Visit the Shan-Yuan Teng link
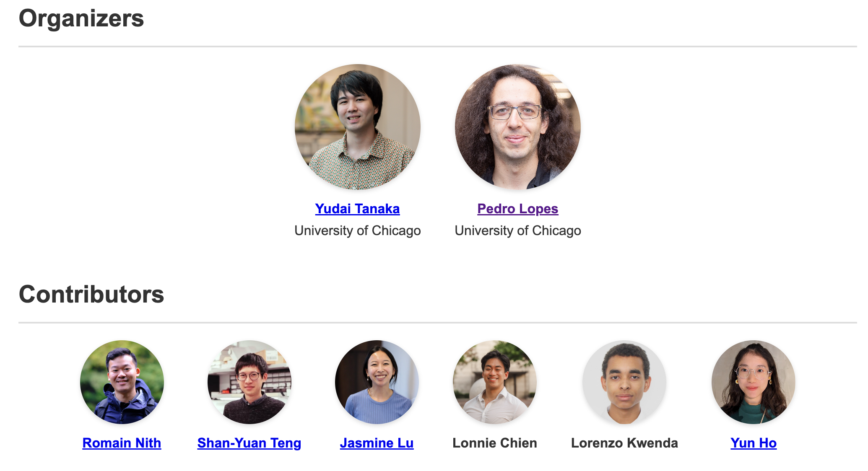The width and height of the screenshot is (868, 471). pos(249,443)
